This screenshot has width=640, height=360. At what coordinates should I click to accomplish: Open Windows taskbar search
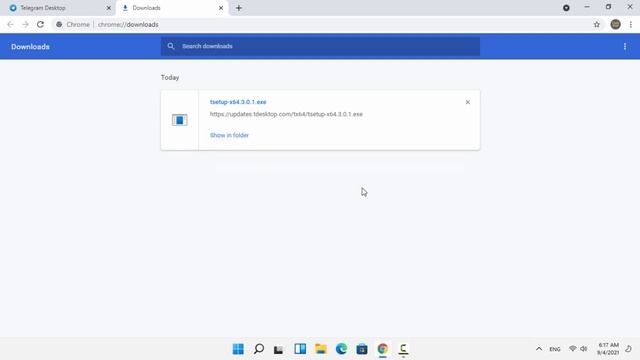259,349
